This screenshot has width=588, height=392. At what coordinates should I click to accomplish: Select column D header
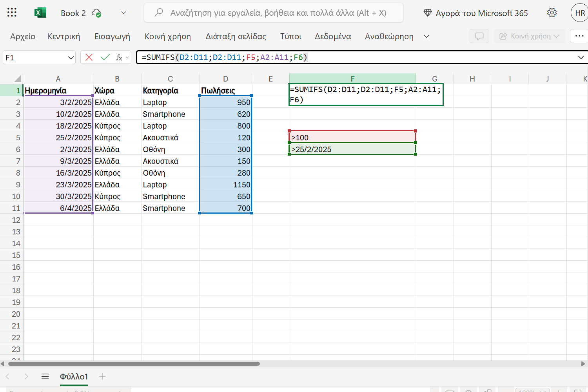(x=226, y=79)
